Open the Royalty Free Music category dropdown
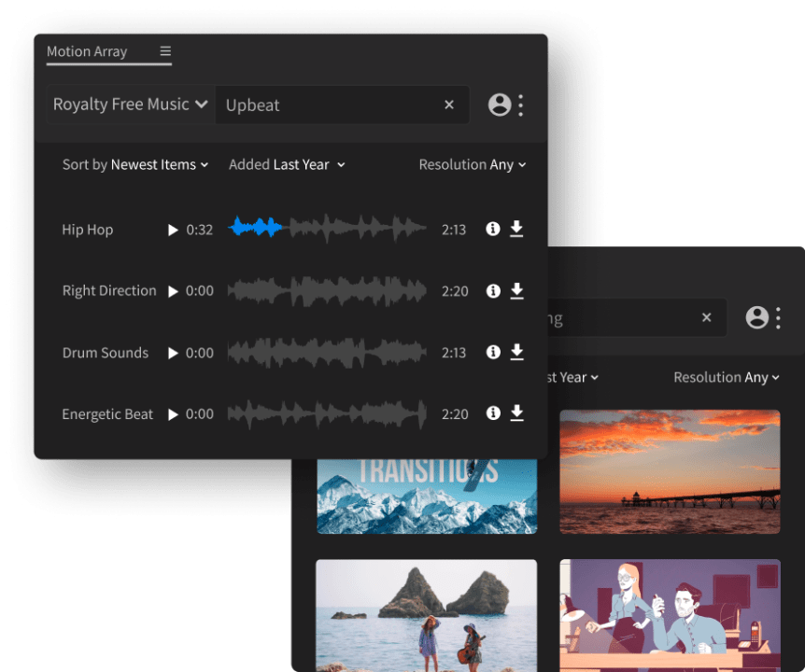The height and width of the screenshot is (672, 805). (129, 105)
